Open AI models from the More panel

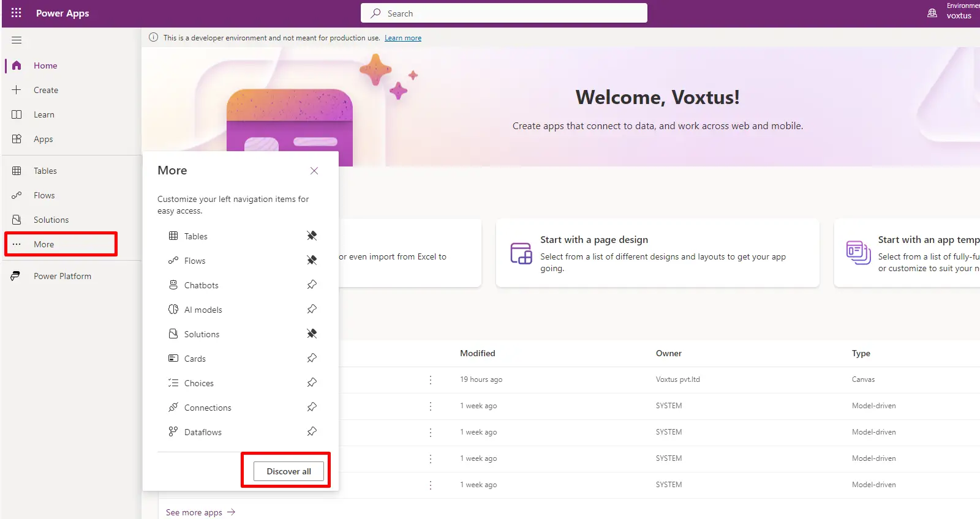pos(203,310)
